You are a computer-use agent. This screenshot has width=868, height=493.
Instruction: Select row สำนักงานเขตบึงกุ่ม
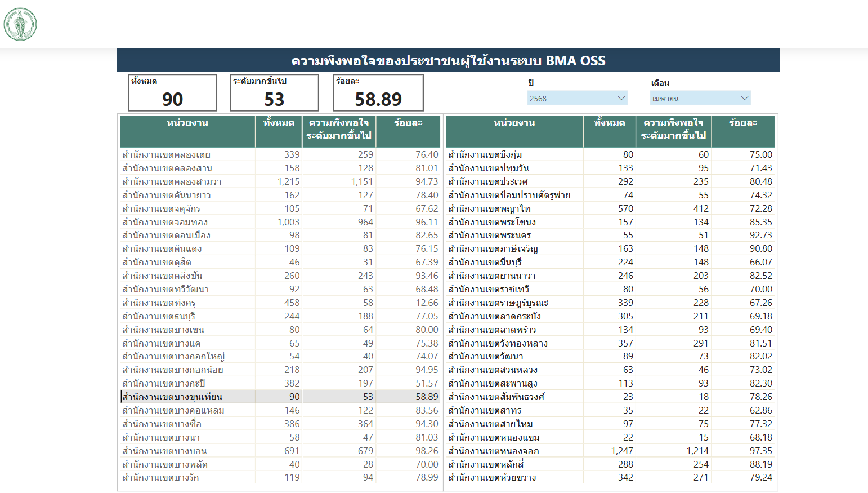click(x=610, y=154)
